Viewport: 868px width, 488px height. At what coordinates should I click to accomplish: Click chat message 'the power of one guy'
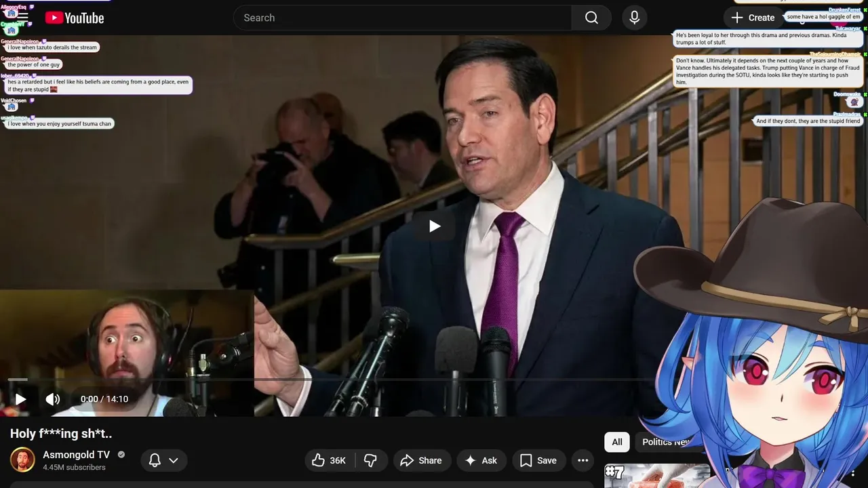(x=34, y=64)
